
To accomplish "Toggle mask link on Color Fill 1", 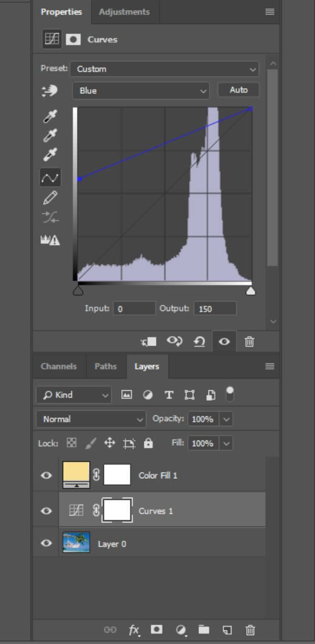I will 96,475.
